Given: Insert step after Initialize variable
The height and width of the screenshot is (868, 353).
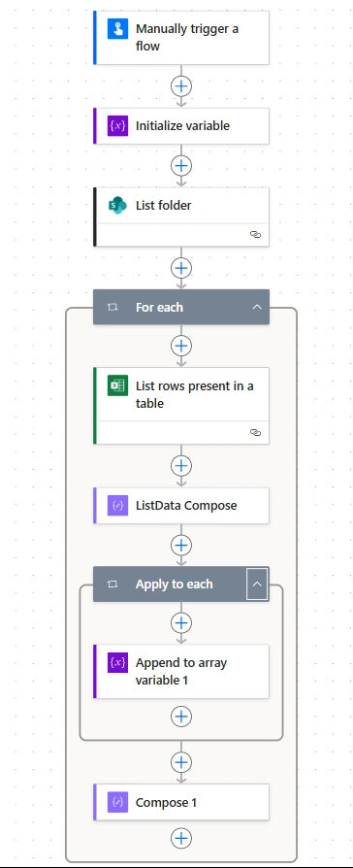Looking at the screenshot, I should tap(181, 165).
